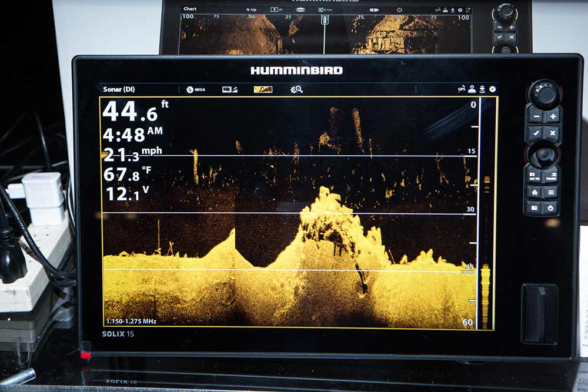Image resolution: width=588 pixels, height=392 pixels.
Task: Hit the GO TO key
Action: [534, 176]
